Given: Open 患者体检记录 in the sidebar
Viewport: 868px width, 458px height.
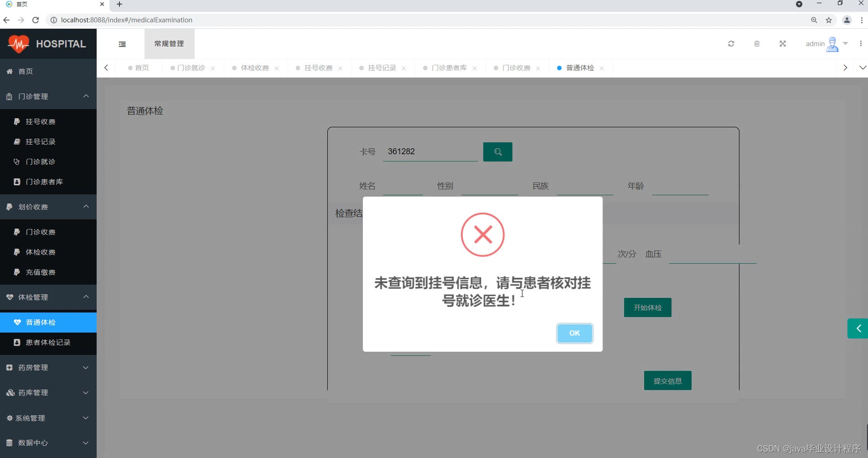Looking at the screenshot, I should coord(48,342).
